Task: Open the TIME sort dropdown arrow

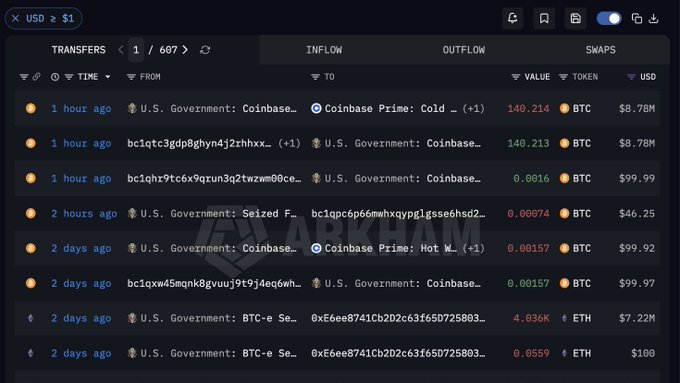Action: coord(108,77)
